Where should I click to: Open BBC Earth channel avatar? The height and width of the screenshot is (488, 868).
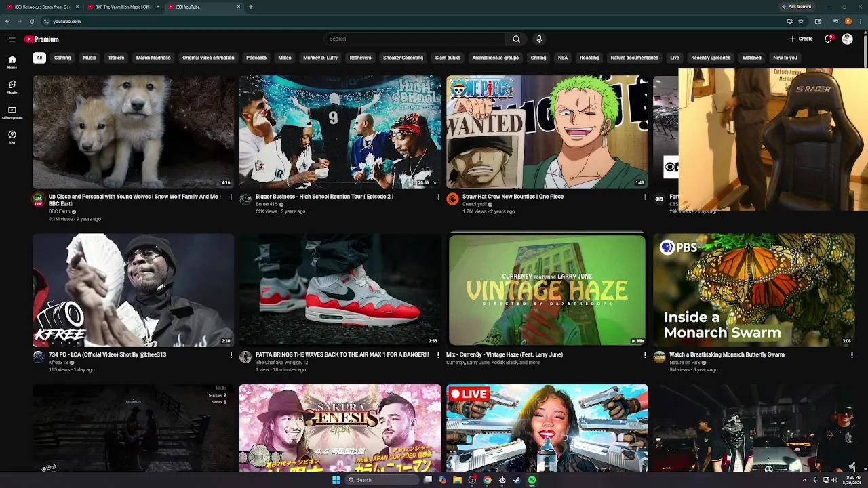(x=39, y=199)
